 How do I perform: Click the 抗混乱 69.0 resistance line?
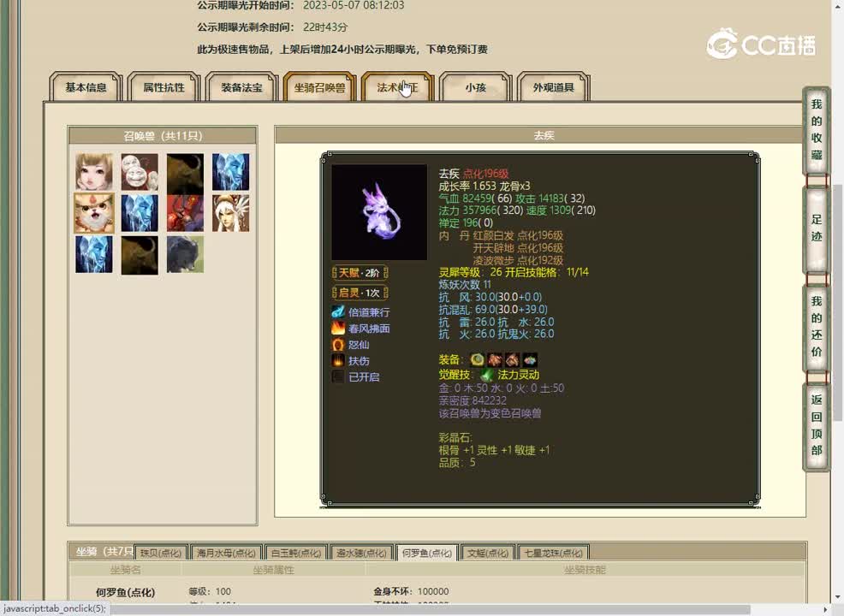point(493,310)
